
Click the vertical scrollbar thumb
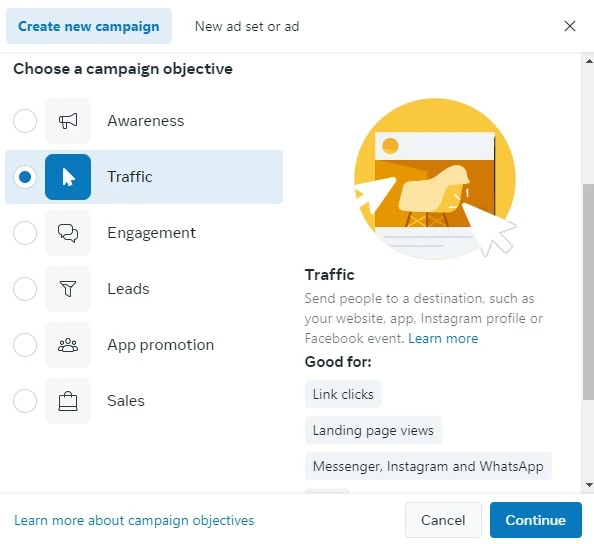point(588,292)
